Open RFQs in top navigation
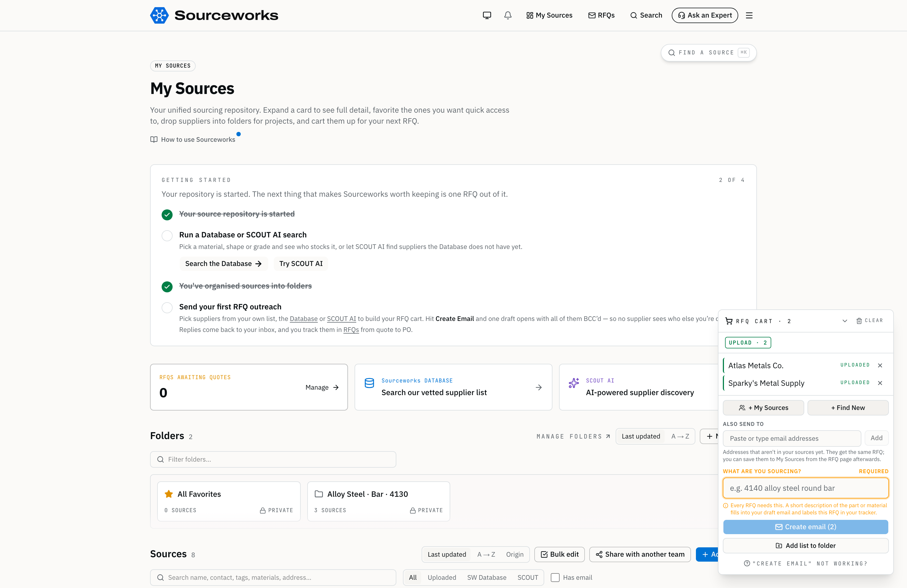Screen dimensions: 907x588 coord(601,15)
